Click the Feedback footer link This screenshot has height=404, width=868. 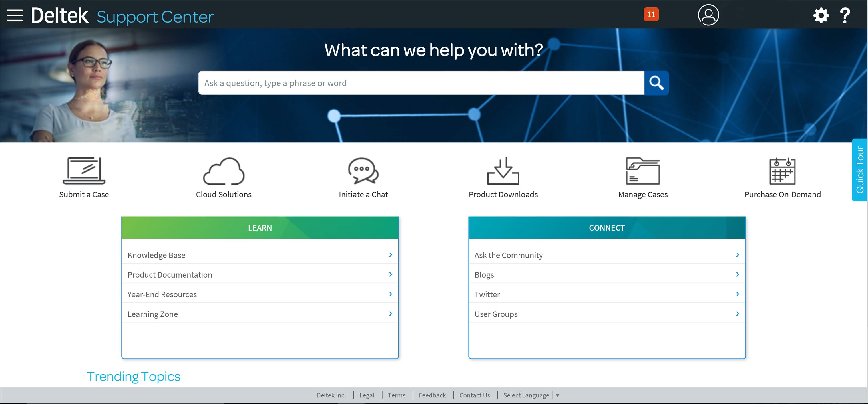click(x=432, y=395)
